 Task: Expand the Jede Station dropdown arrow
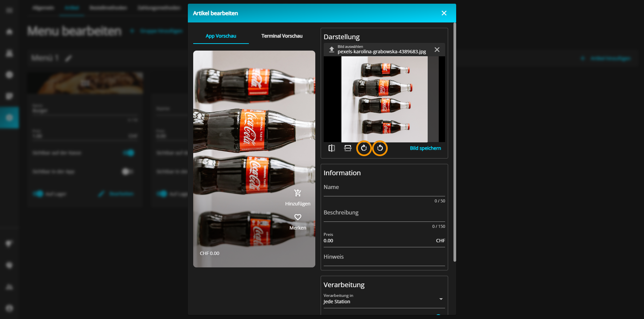tap(441, 299)
